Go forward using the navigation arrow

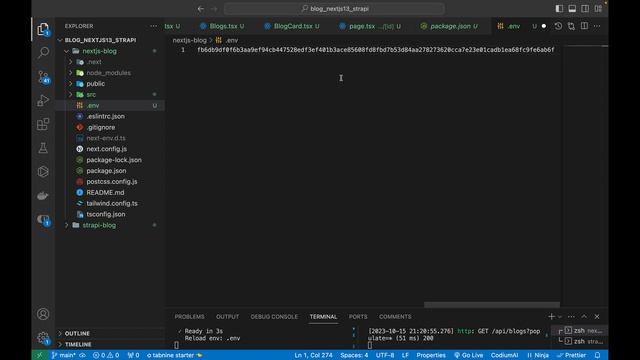pos(214,9)
